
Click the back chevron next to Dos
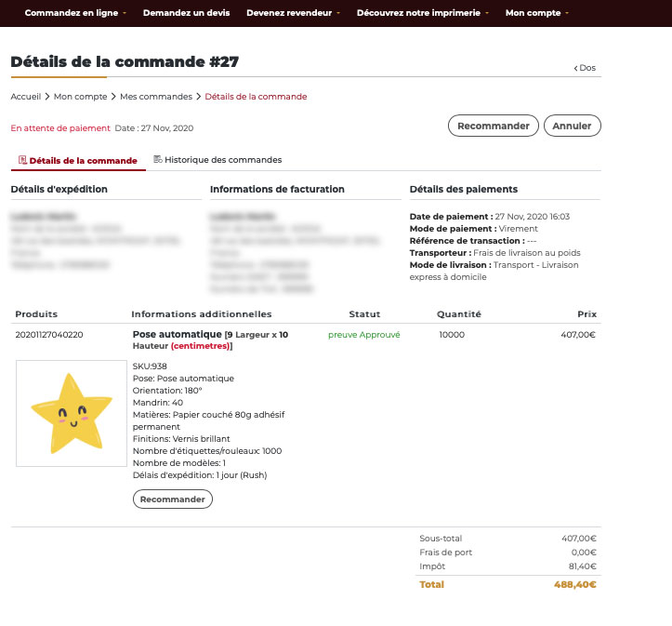tap(576, 68)
